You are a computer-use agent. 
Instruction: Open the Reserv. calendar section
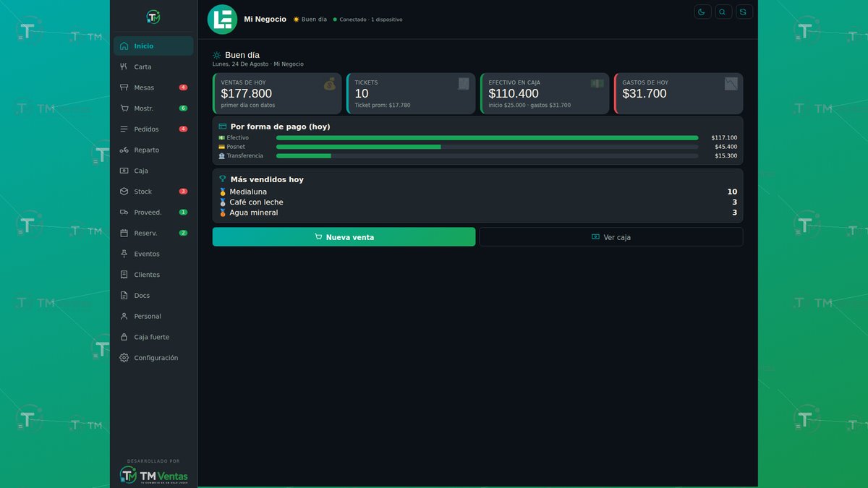[x=153, y=233]
